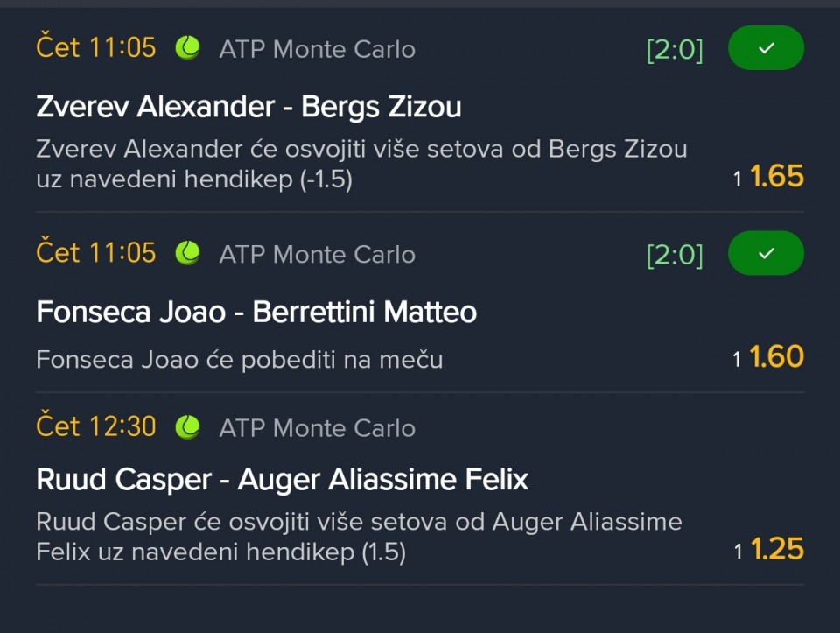Open the Ruud Casper - Auger Aliassime Felix match

tap(282, 480)
